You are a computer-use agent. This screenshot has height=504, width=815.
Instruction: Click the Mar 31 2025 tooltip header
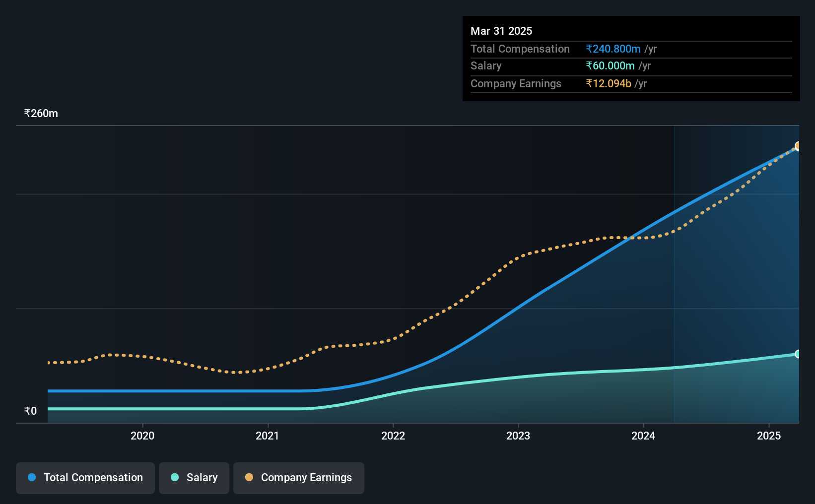coord(501,31)
